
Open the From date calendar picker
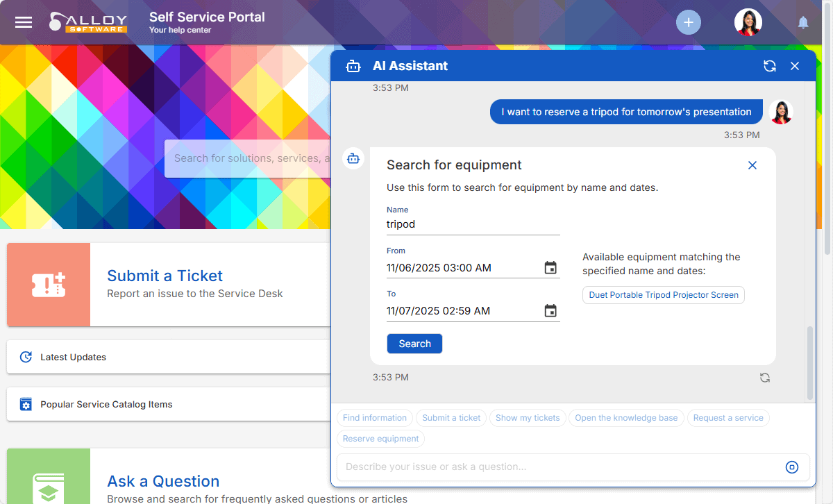click(x=550, y=268)
